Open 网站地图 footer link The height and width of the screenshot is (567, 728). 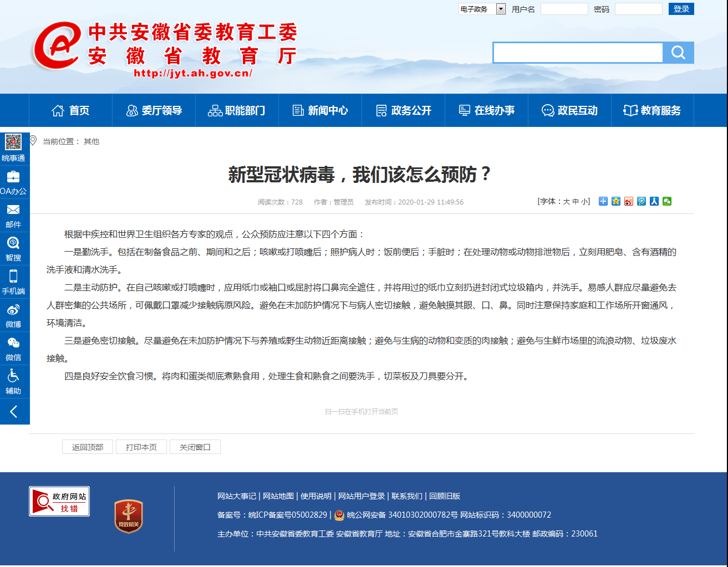click(278, 497)
